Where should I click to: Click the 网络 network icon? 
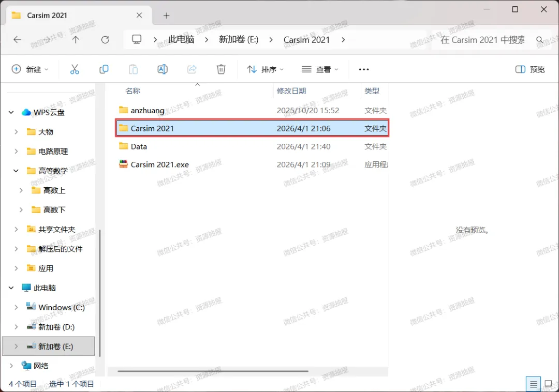tap(26, 365)
